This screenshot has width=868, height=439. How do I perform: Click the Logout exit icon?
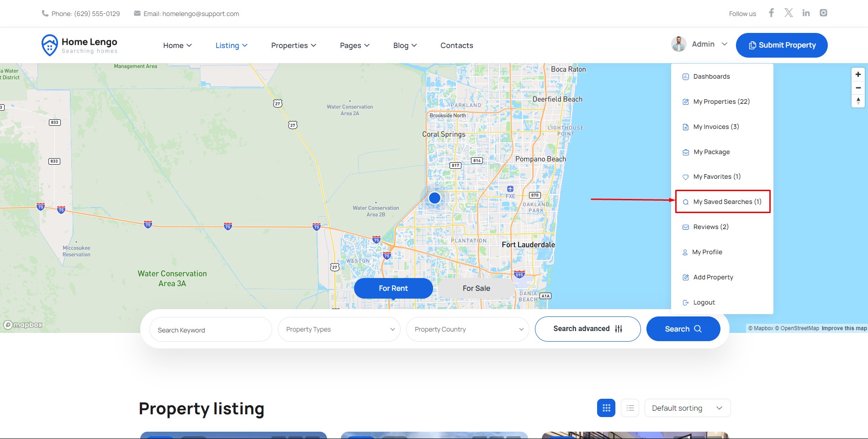click(x=685, y=303)
